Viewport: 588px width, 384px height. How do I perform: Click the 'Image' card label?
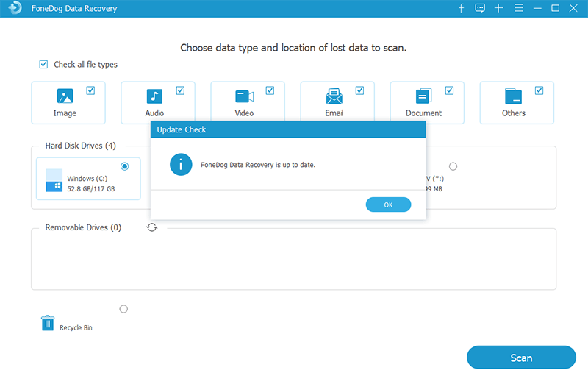pos(65,113)
